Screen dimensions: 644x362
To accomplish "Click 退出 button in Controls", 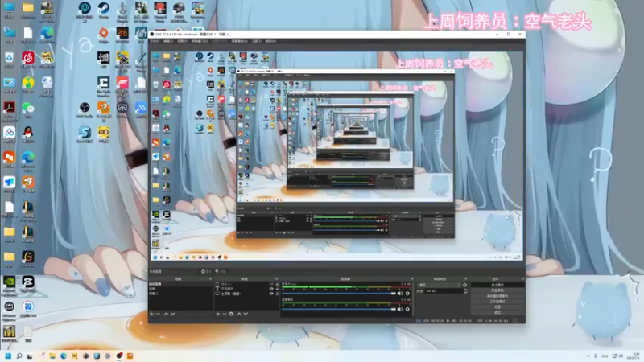I will pos(497,312).
